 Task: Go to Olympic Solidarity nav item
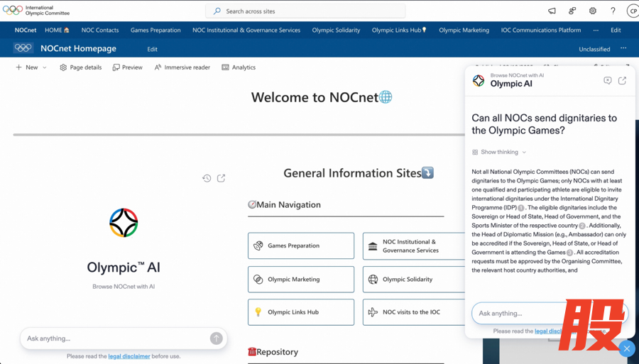(x=336, y=31)
